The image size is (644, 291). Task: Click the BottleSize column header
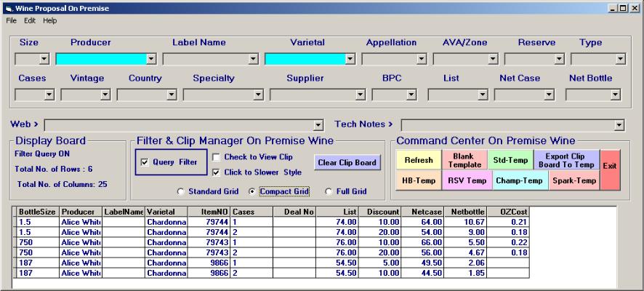pyautogui.click(x=39, y=212)
